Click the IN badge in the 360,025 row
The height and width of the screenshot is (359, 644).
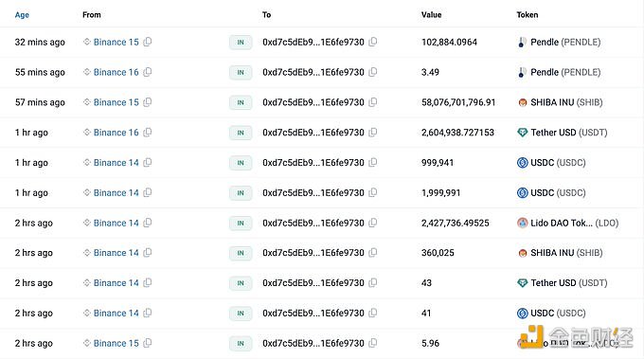pos(241,253)
